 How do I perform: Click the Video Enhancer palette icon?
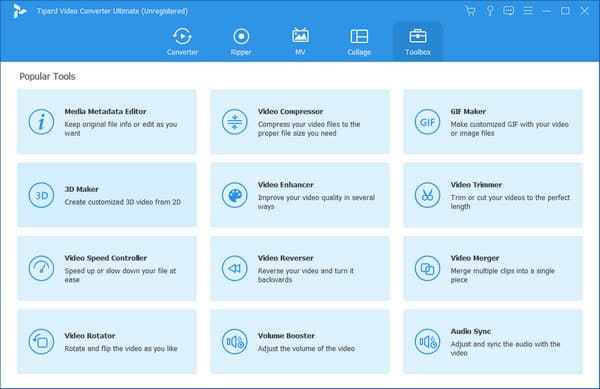pyautogui.click(x=235, y=195)
